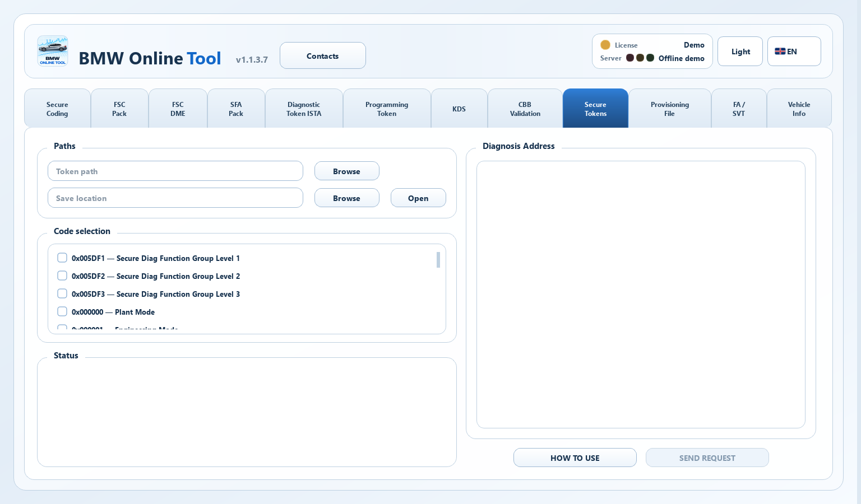This screenshot has width=861, height=504.
Task: Go to the Provisioning File tab
Action: (x=670, y=109)
